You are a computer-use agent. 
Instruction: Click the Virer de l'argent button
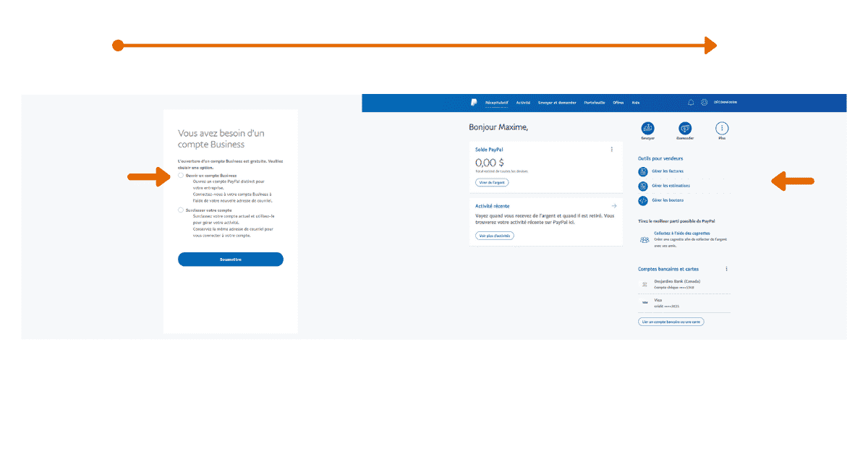pyautogui.click(x=492, y=183)
